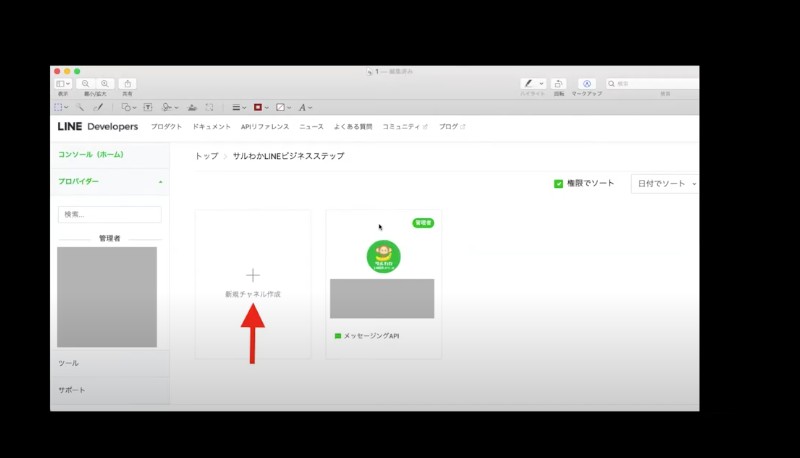Open the 日付でソート dropdown
The width and height of the screenshot is (800, 458).
coord(665,184)
